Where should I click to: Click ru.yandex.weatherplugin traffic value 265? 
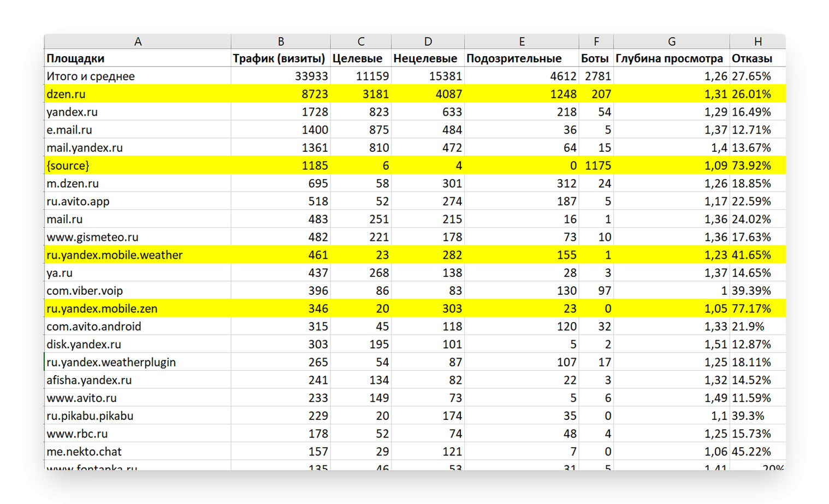coord(281,362)
